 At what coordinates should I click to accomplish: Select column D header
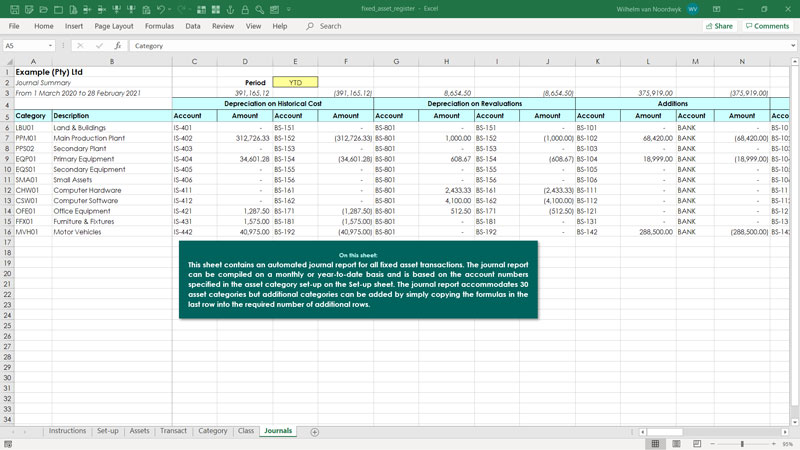point(245,61)
